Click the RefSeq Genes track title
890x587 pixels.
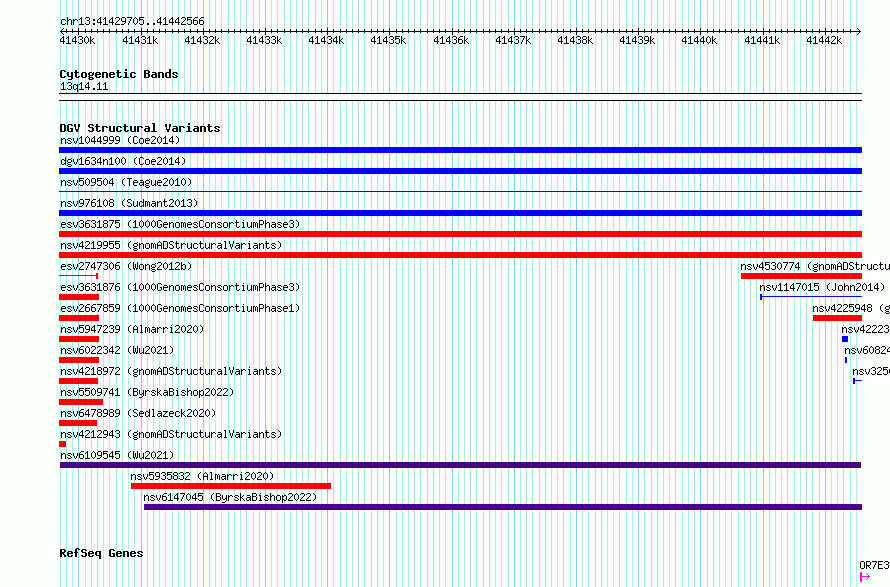(101, 553)
